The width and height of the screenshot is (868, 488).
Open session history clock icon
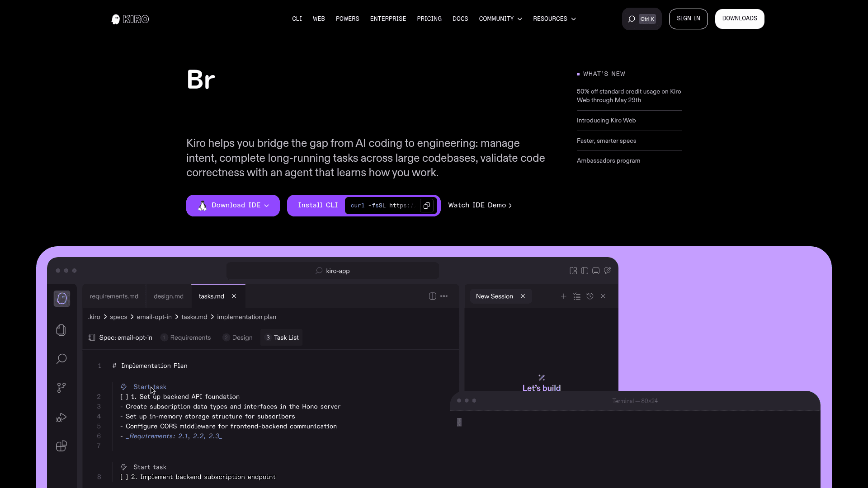pyautogui.click(x=590, y=296)
